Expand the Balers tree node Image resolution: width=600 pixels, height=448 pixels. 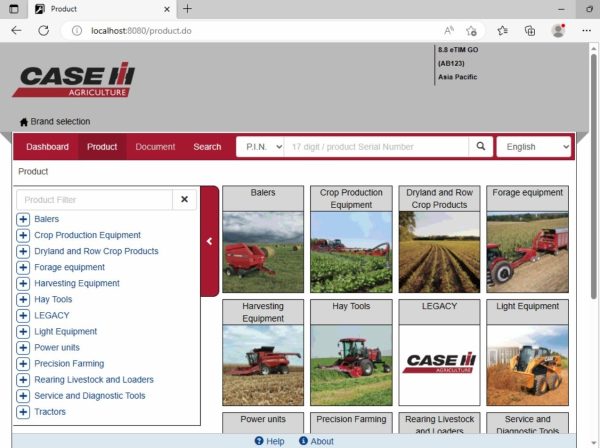(23, 219)
